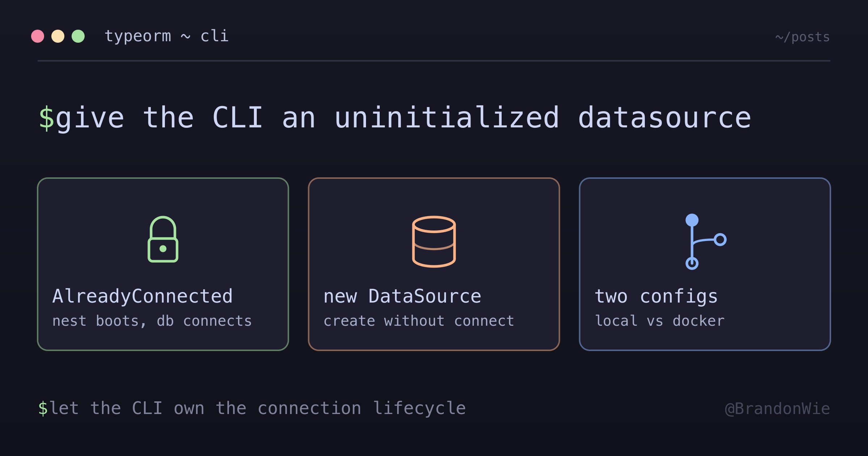Click the pink window dot

tap(38, 36)
